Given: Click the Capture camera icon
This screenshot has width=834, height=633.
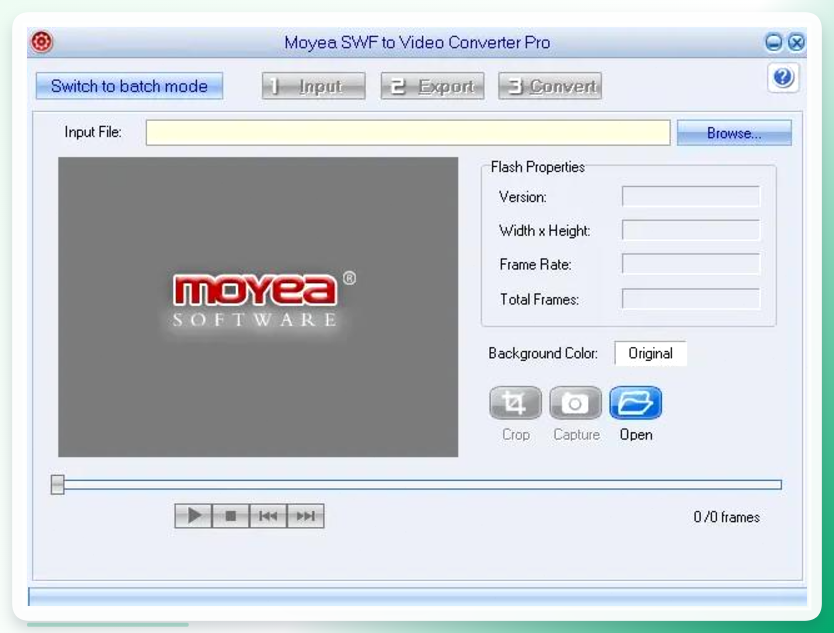Looking at the screenshot, I should (x=575, y=403).
